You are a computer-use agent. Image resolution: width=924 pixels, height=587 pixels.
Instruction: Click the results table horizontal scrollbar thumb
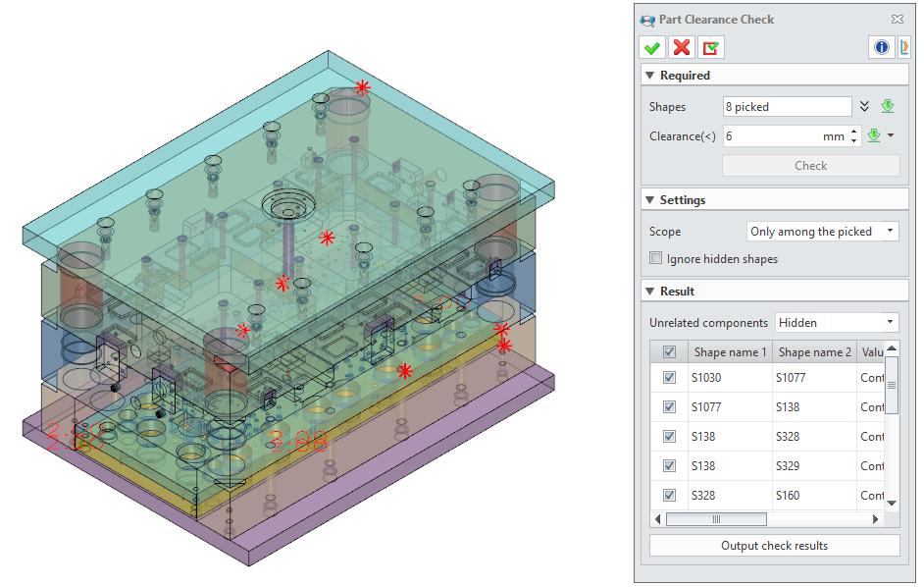point(716,519)
